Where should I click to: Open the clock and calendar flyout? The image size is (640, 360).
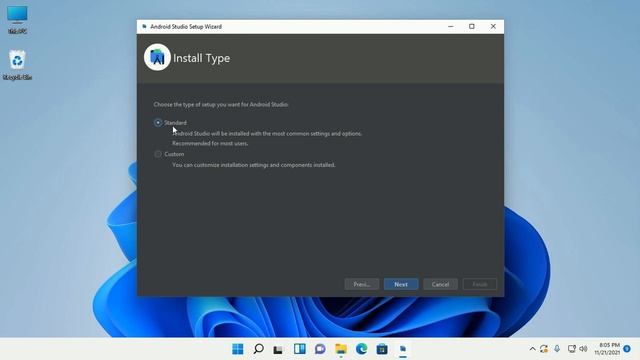[x=607, y=349]
